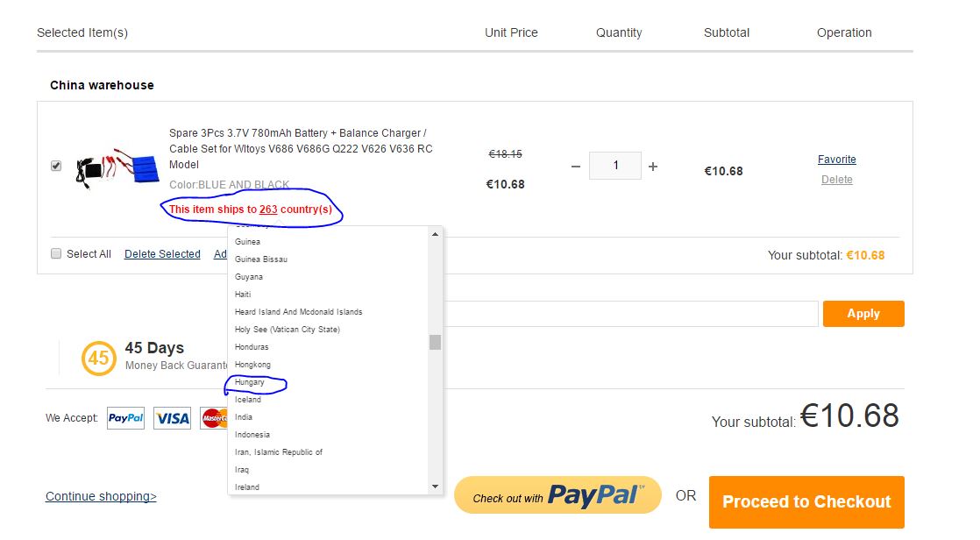The height and width of the screenshot is (540, 980).
Task: Click the coupon code input field
Action: 630,314
